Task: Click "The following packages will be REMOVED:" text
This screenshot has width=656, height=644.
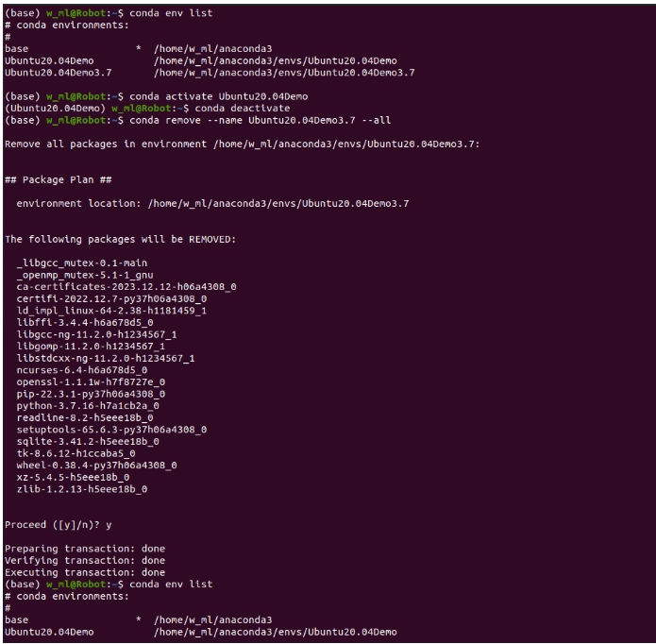Action: coord(120,239)
